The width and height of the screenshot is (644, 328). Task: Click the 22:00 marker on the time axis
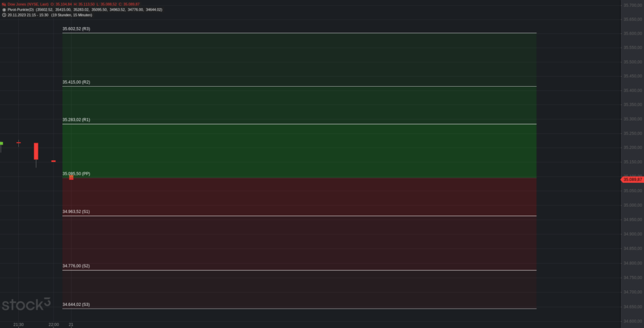[x=53, y=324]
